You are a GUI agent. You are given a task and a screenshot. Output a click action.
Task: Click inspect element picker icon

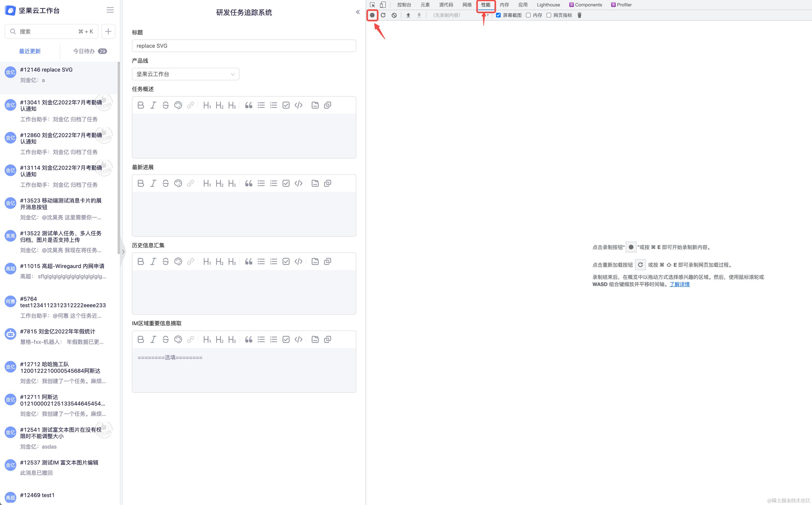coord(372,5)
